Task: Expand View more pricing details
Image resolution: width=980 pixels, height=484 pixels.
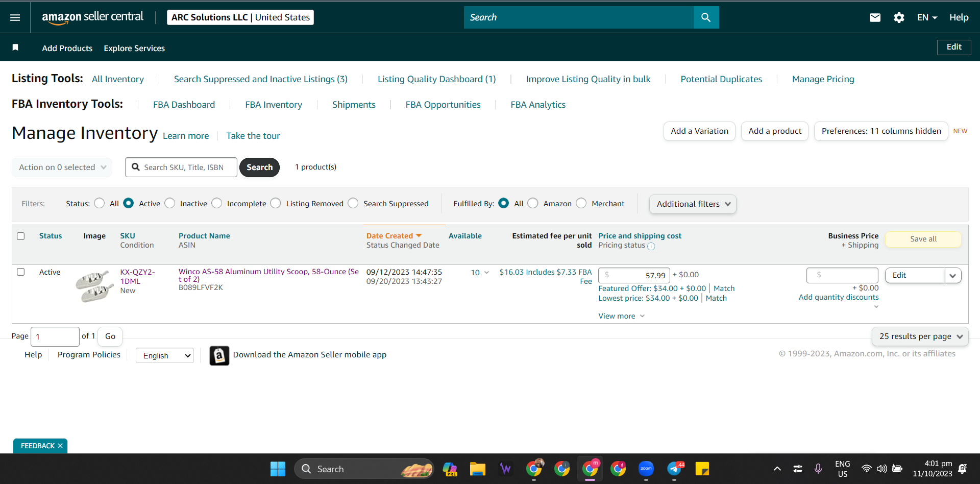Action: [x=622, y=316]
